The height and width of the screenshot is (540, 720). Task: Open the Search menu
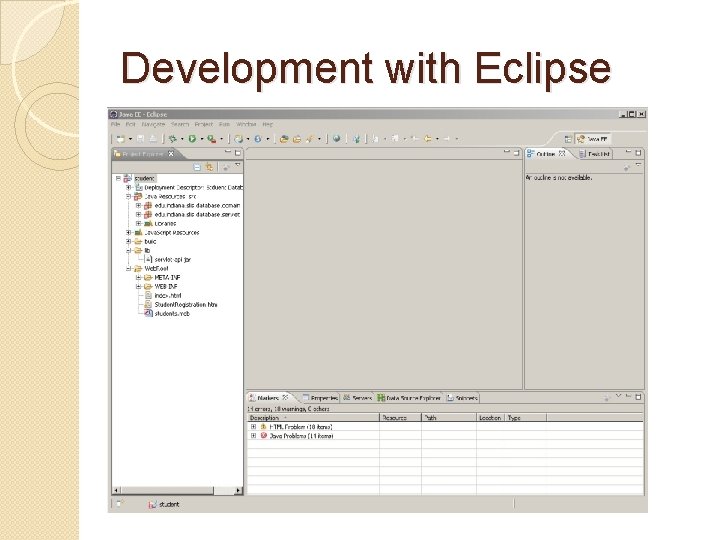click(180, 124)
